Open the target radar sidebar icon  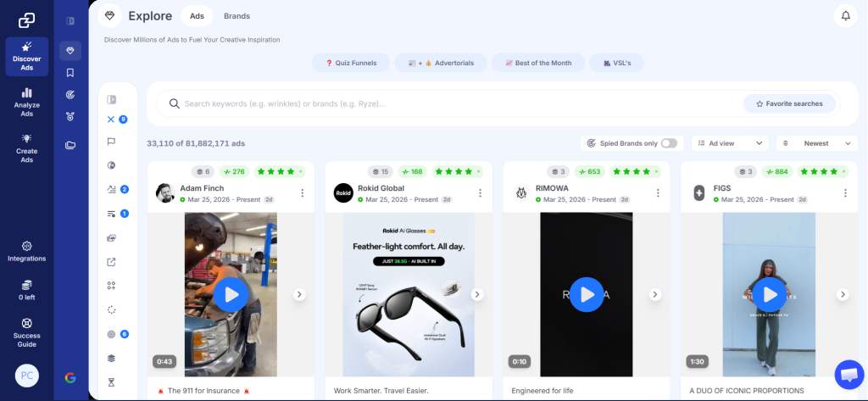pos(70,95)
